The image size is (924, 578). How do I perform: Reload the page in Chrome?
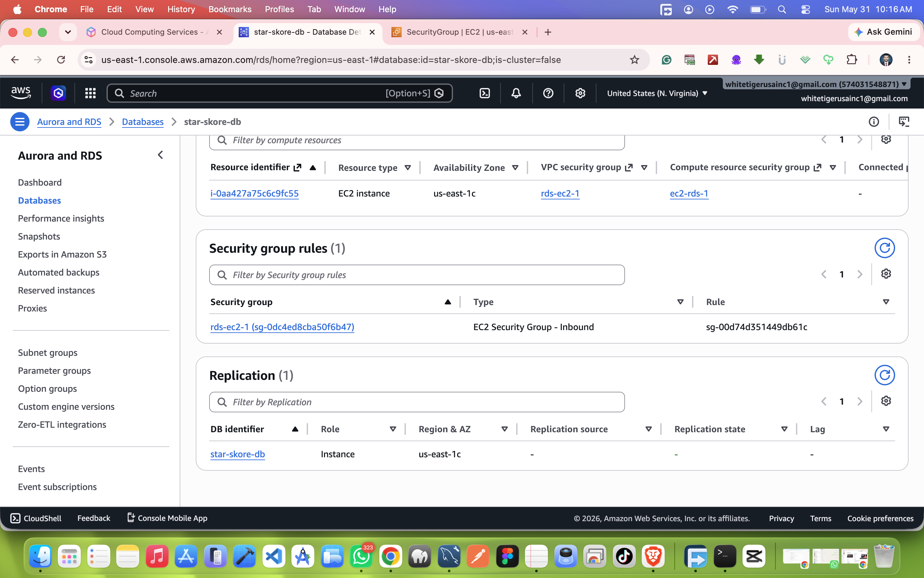[x=61, y=60]
